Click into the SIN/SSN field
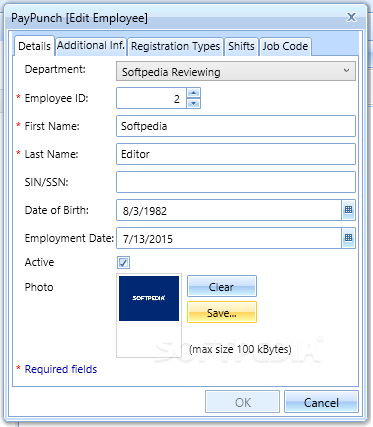Viewport: 373px width, 427px height. pyautogui.click(x=236, y=182)
